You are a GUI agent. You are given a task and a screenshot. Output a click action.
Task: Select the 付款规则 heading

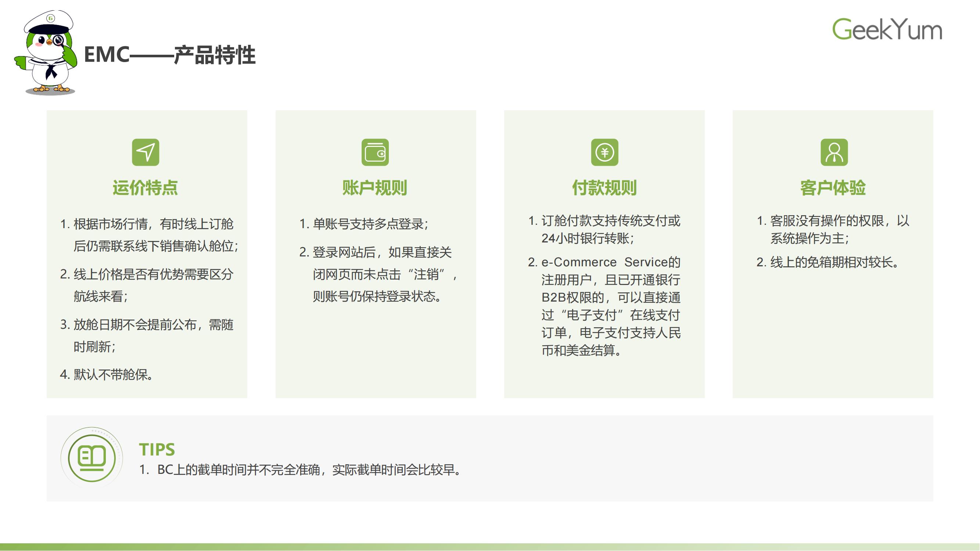[x=604, y=188]
